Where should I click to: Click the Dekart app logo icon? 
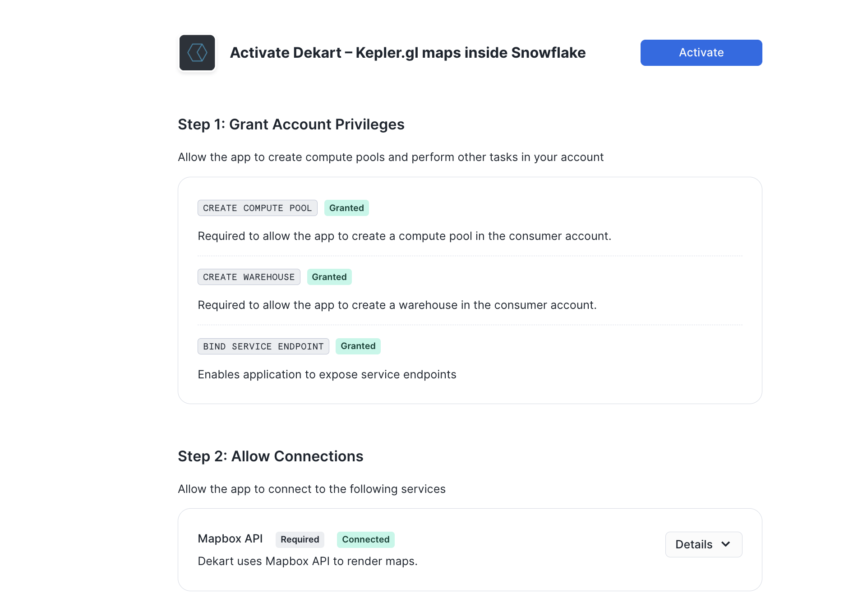pos(197,53)
